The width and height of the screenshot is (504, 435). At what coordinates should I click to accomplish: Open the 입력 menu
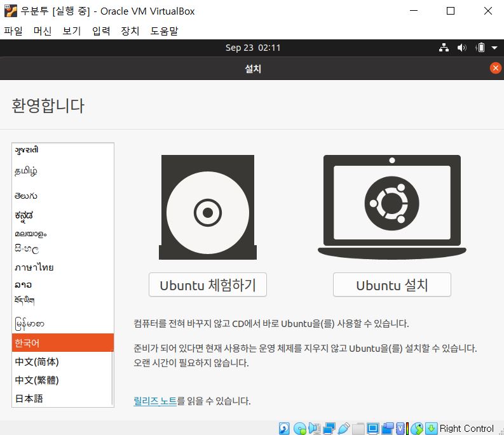pos(101,31)
